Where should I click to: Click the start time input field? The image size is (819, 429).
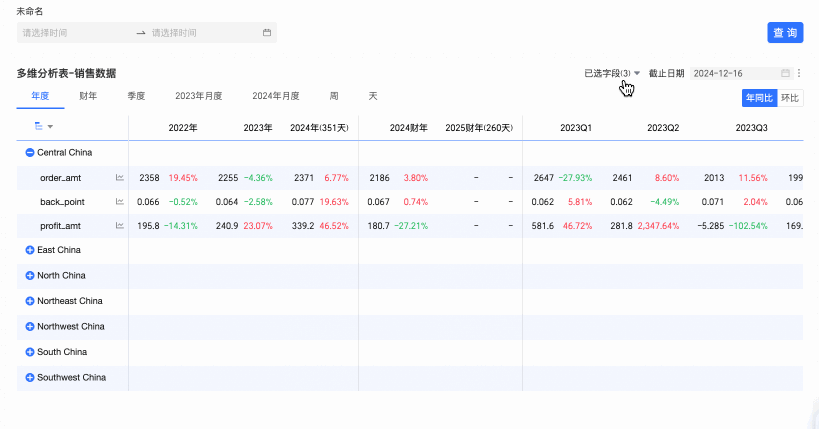click(75, 33)
